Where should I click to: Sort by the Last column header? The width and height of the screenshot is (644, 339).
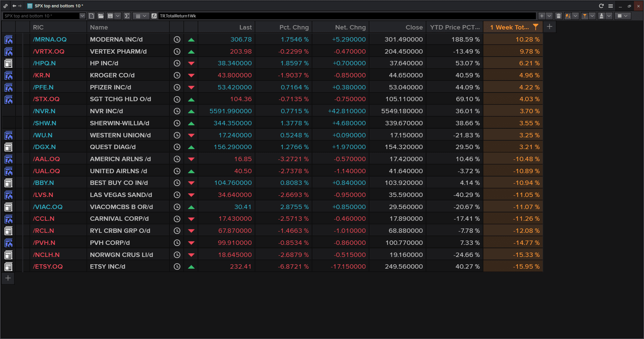click(x=226, y=27)
